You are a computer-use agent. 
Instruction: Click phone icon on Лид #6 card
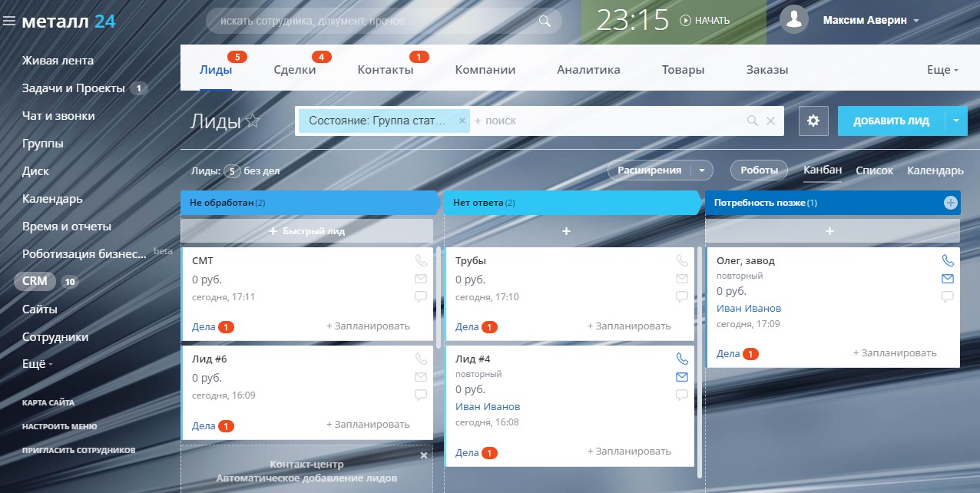[421, 359]
